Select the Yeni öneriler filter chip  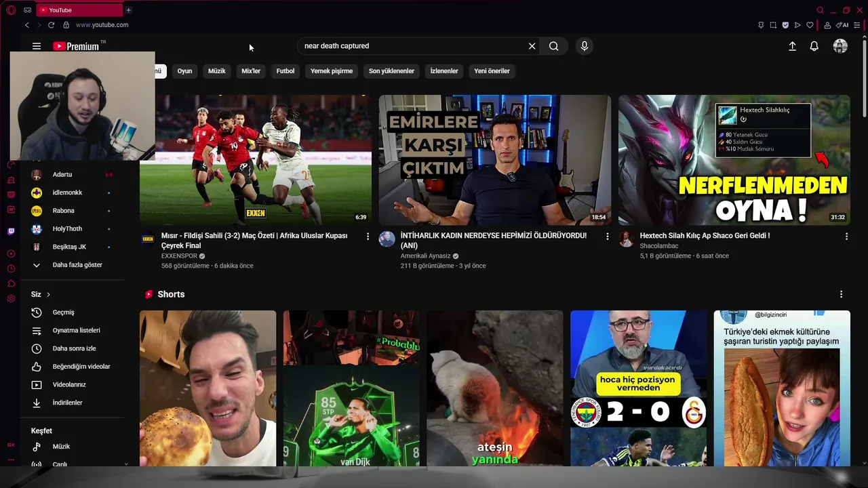click(492, 71)
